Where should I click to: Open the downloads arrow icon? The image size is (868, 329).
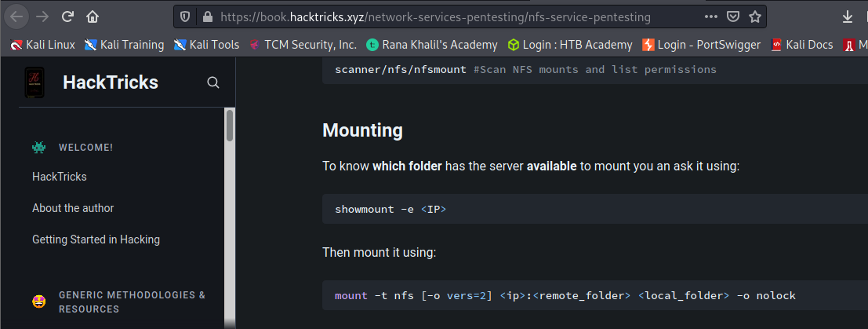(848, 17)
